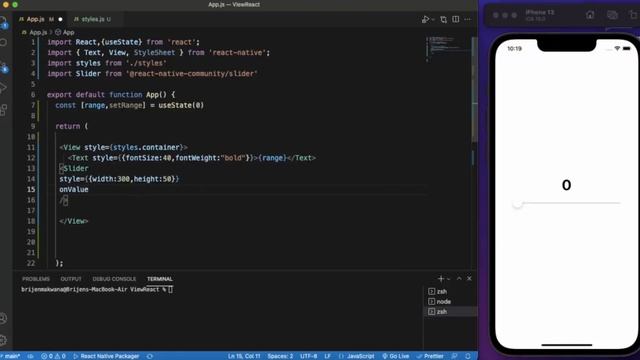Viewport: 640px width, 360px height.
Task: Click the home indicator bar in simulator
Action: 567,345
